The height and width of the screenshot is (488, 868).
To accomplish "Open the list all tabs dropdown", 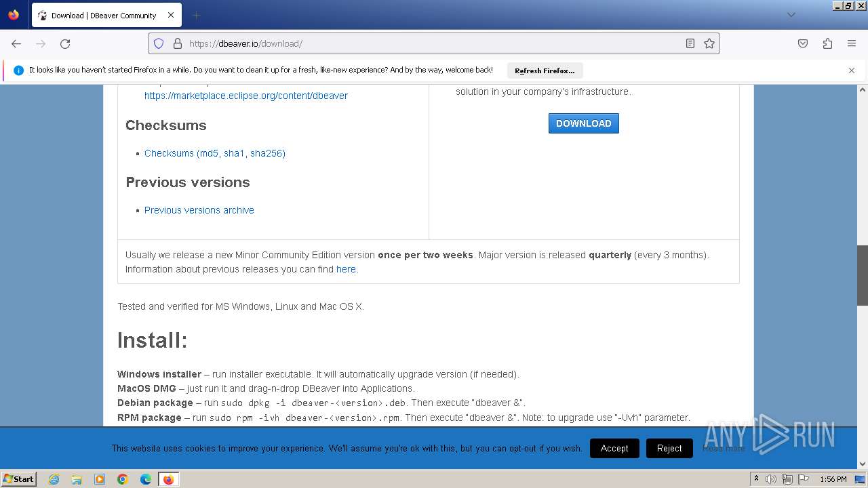I will click(x=791, y=15).
